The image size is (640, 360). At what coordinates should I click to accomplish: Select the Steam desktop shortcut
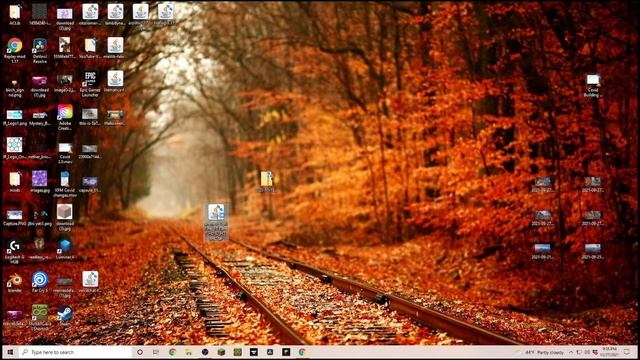[65, 316]
